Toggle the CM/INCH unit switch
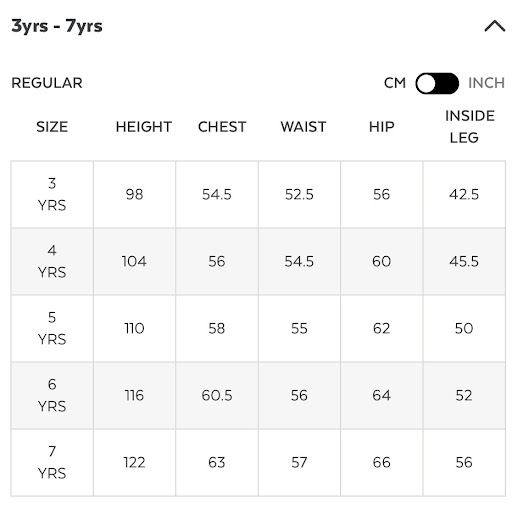The image size is (512, 512). click(x=437, y=83)
